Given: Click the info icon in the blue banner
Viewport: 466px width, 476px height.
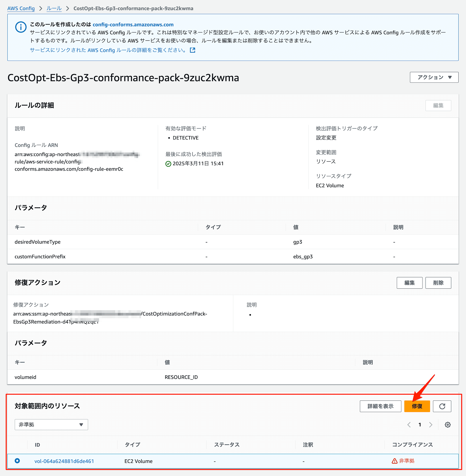Looking at the screenshot, I should (21, 27).
